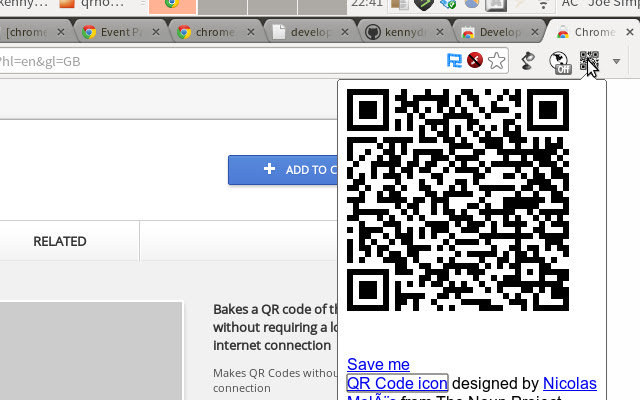The width and height of the screenshot is (640, 400).
Task: Close the kennyd GitHub tab
Action: point(440,32)
